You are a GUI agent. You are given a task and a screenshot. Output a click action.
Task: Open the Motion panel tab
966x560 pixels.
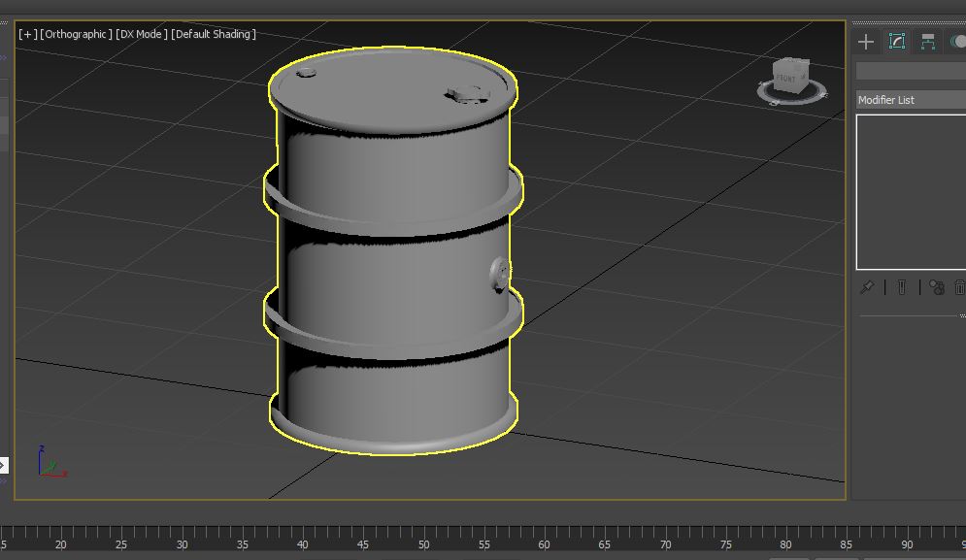[958, 41]
